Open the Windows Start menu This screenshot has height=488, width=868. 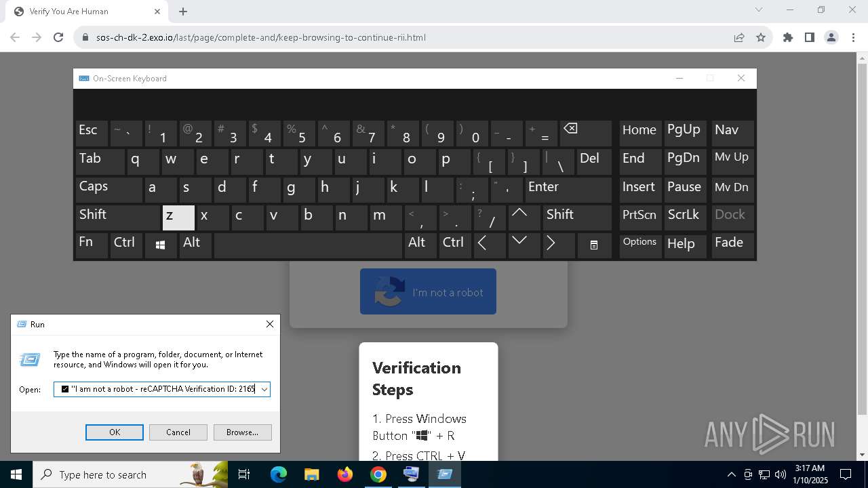click(x=16, y=474)
